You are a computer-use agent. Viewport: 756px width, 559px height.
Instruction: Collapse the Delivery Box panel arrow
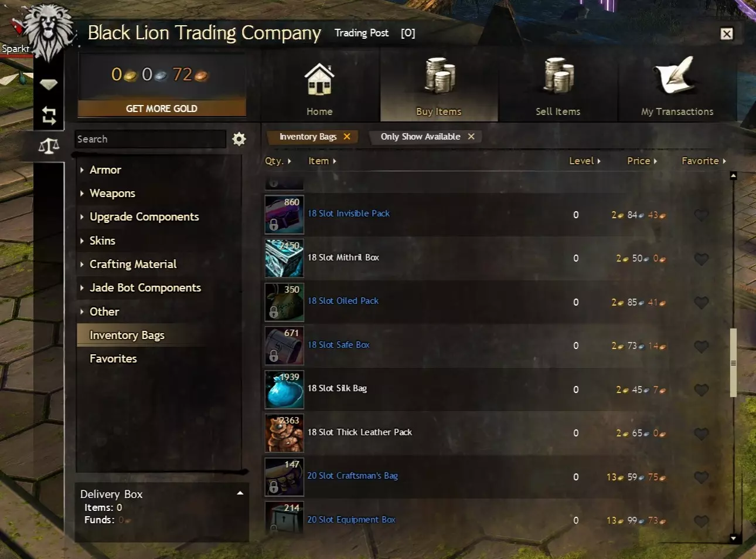(x=240, y=493)
